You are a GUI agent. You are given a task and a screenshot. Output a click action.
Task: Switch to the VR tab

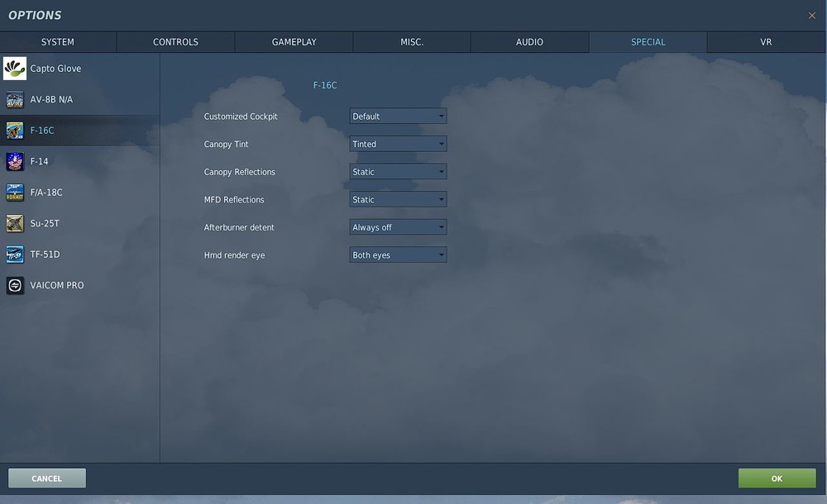[x=766, y=42]
